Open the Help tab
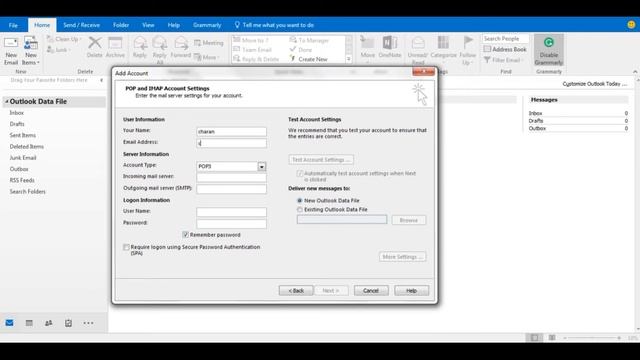640x360 pixels. [x=173, y=25]
